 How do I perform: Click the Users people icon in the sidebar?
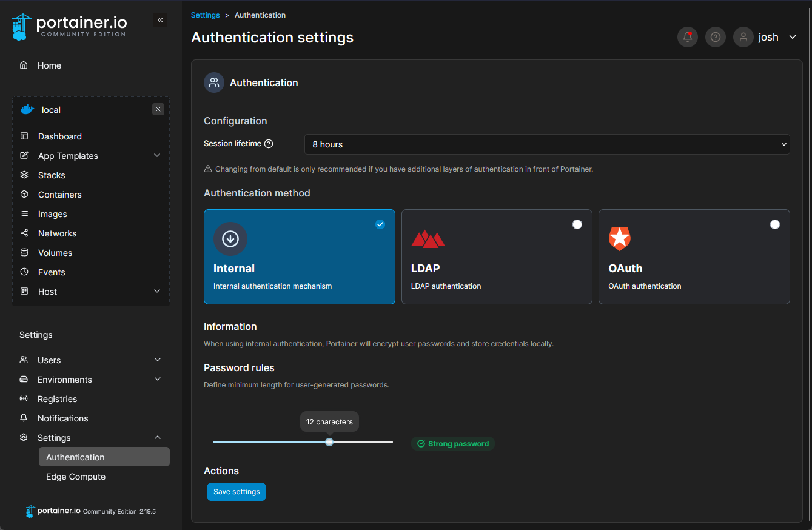[x=24, y=360]
